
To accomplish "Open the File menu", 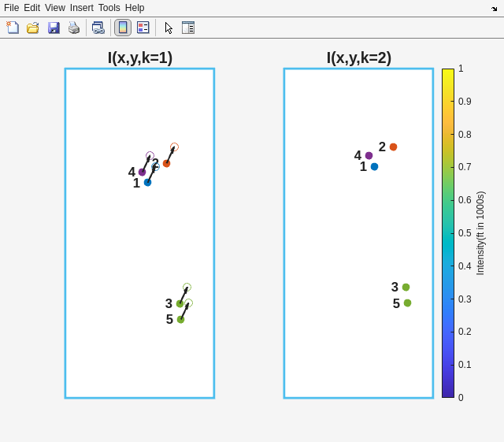I will coord(11,8).
